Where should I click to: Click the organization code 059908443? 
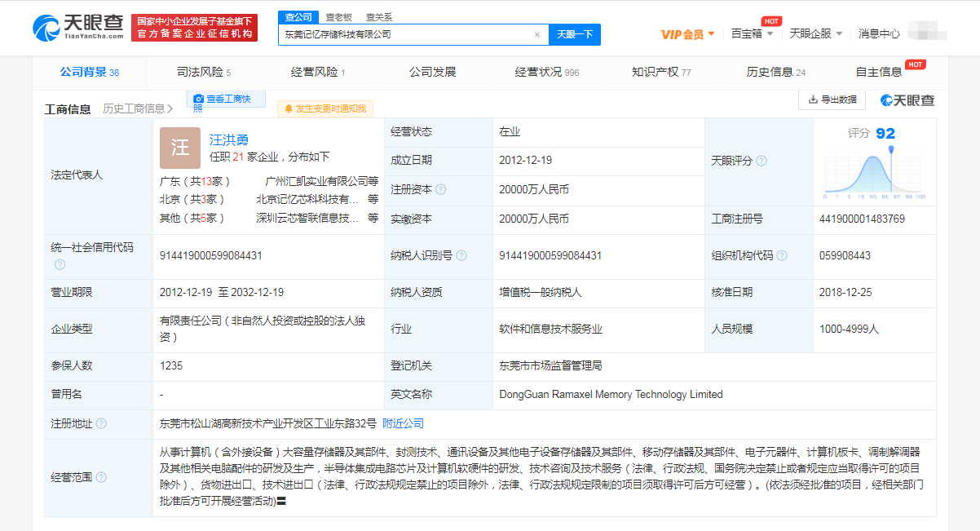845,255
